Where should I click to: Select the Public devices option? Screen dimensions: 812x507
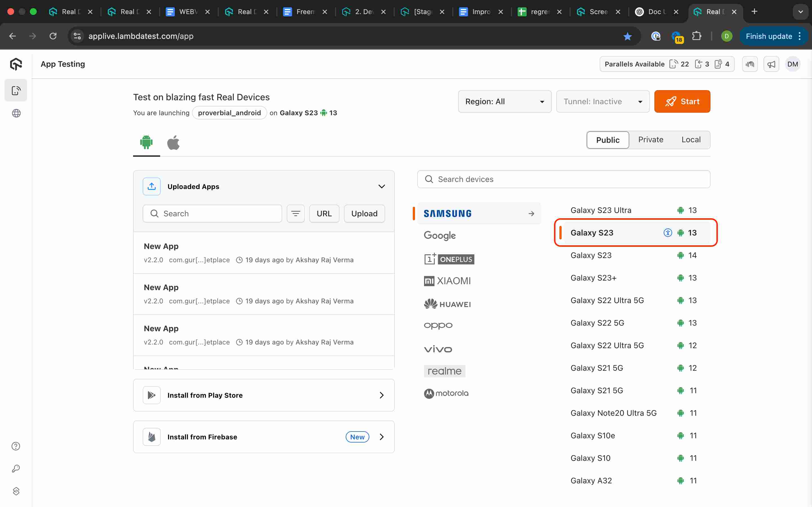tap(608, 140)
